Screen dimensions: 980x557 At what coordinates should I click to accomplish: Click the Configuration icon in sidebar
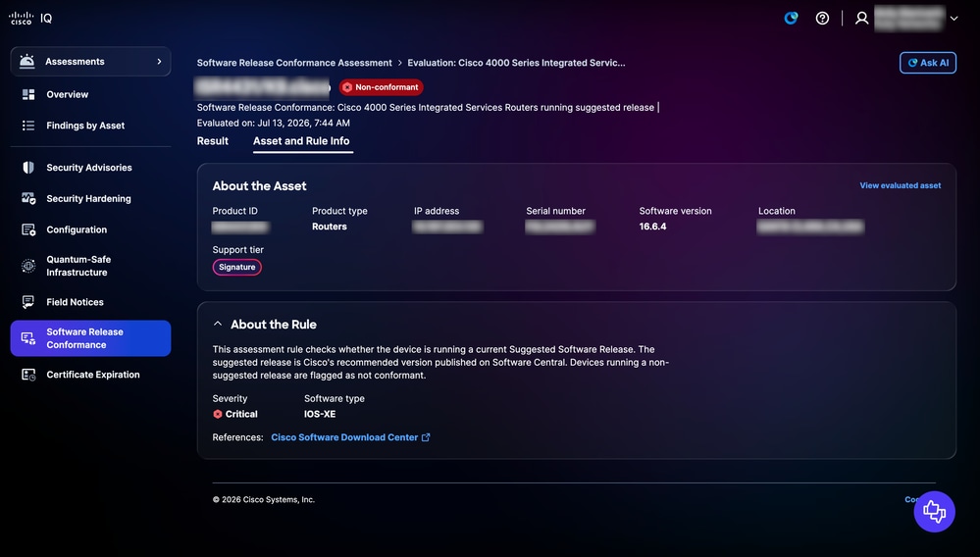28,229
